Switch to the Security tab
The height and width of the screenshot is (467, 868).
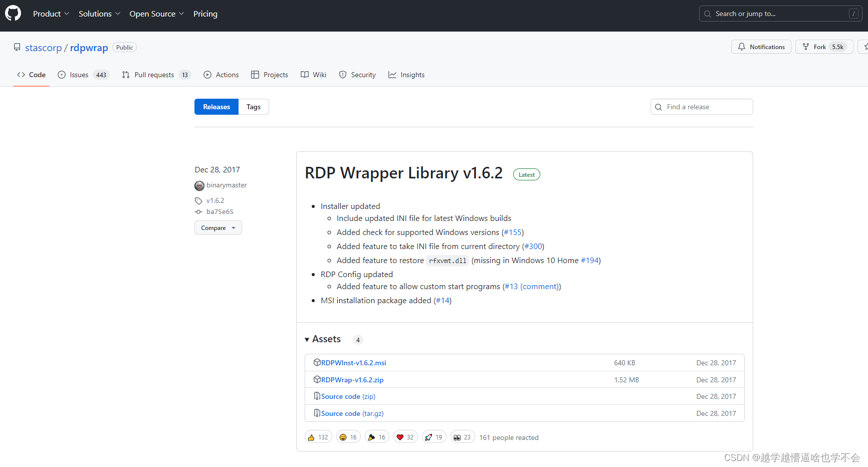click(357, 75)
